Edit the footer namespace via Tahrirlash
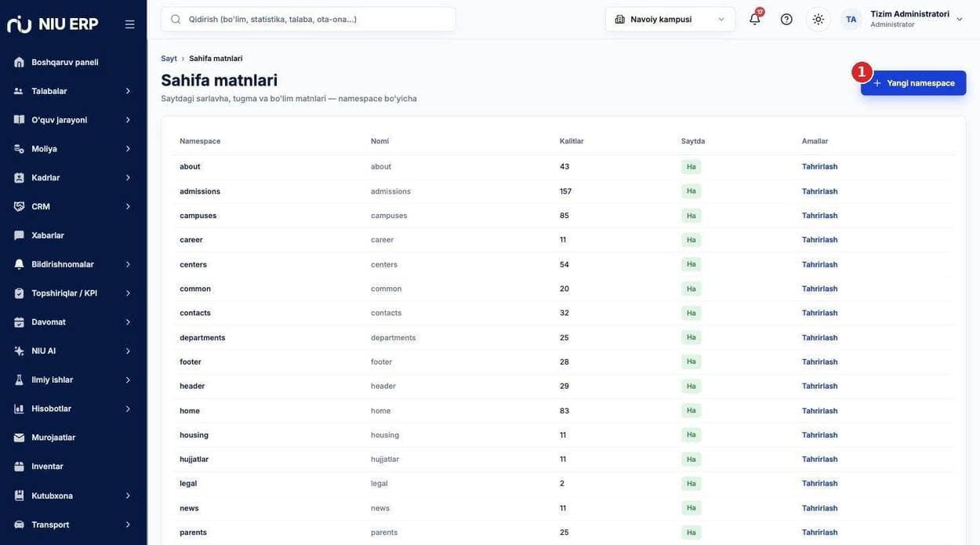980x545 pixels. tap(819, 362)
